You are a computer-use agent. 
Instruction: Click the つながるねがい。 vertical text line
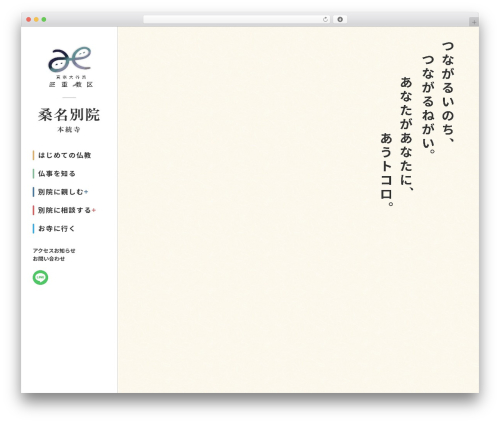point(428,105)
